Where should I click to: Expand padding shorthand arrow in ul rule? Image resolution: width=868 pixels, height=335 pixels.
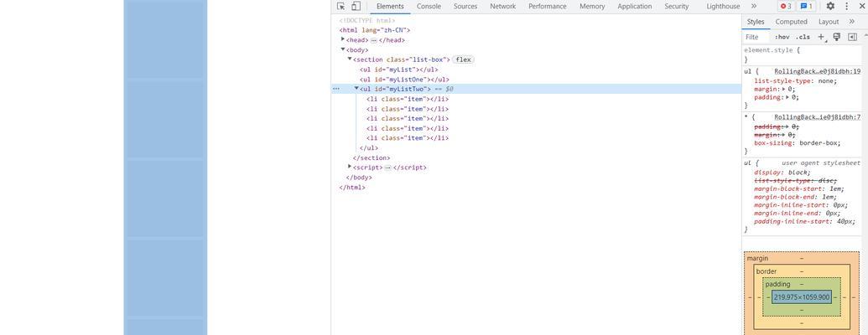787,97
